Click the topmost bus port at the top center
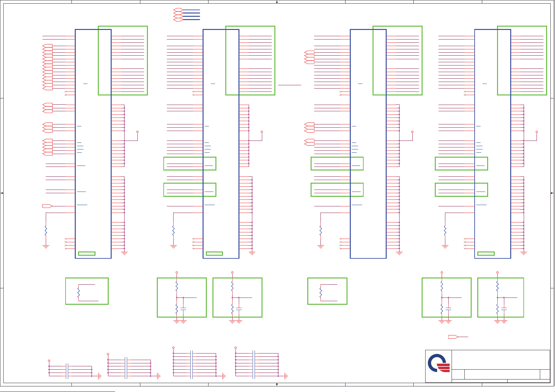This screenshot has height=392, width=555. point(178,10)
